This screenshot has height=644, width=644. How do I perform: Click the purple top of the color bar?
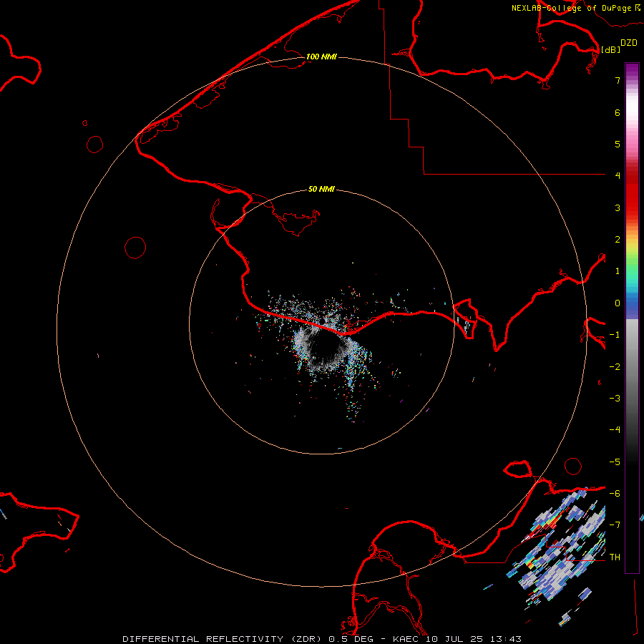632,70
